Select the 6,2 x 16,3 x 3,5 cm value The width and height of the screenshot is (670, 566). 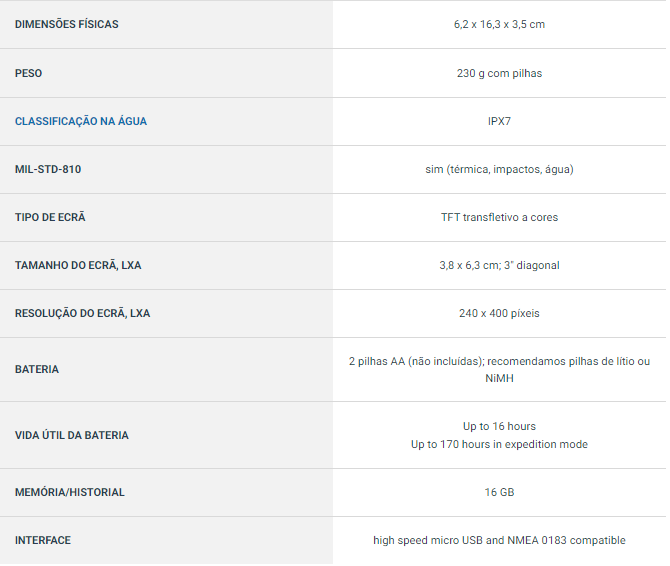499,24
